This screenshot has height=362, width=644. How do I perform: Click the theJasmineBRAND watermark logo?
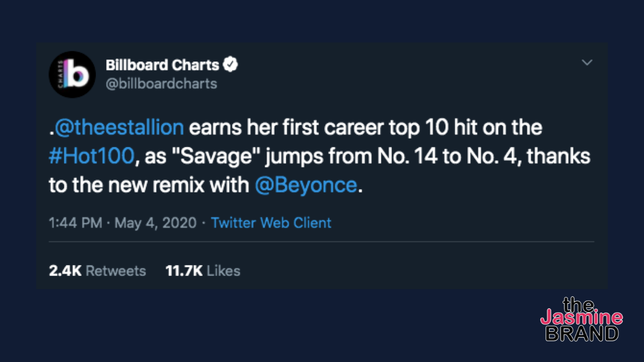pyautogui.click(x=582, y=320)
